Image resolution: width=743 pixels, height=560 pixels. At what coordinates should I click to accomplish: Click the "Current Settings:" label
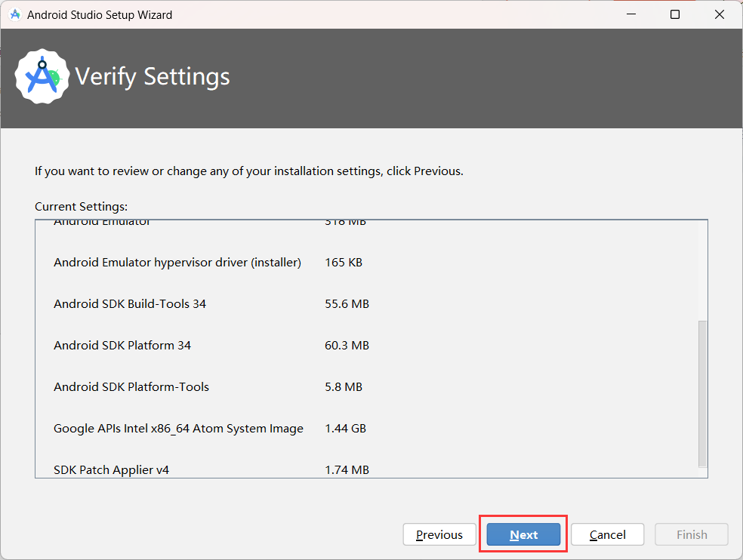click(81, 207)
